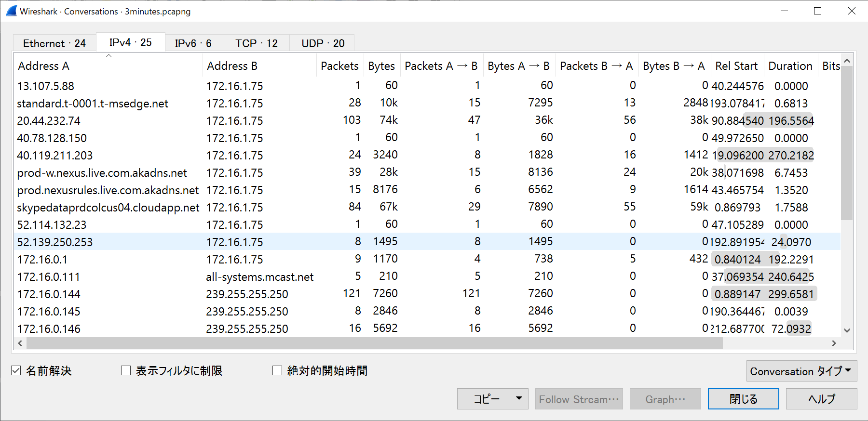Select the prod-w.nexus.live.com.akadns.net row
This screenshot has width=868, height=421.
(427, 172)
